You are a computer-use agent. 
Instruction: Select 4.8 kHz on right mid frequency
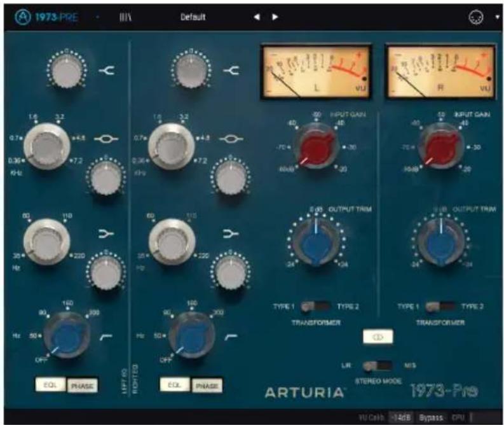pyautogui.click(x=205, y=138)
